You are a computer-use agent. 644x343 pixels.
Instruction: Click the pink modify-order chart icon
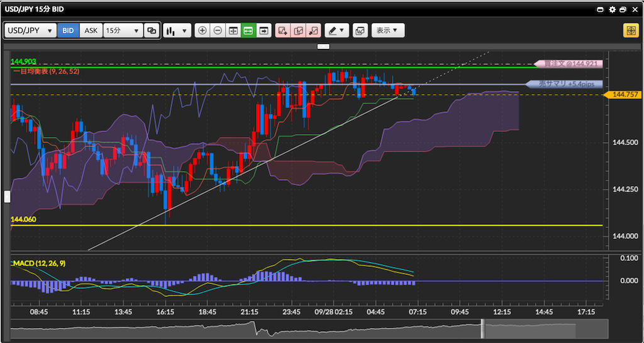pos(298,31)
